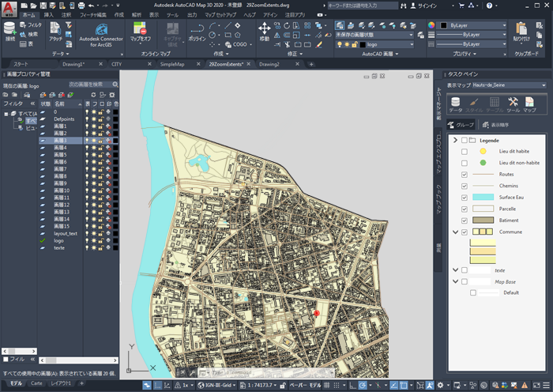Open the 挿入 ribbon tab

click(49, 14)
